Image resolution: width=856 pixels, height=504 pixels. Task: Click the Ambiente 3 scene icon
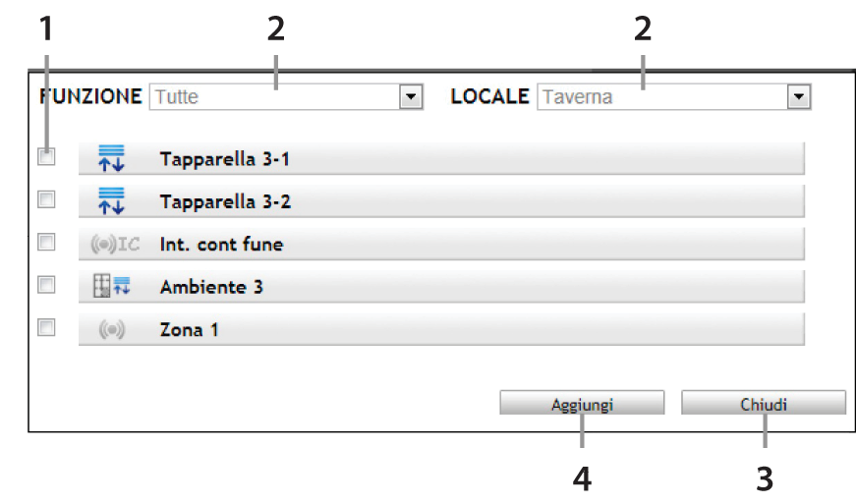pyautogui.click(x=112, y=287)
